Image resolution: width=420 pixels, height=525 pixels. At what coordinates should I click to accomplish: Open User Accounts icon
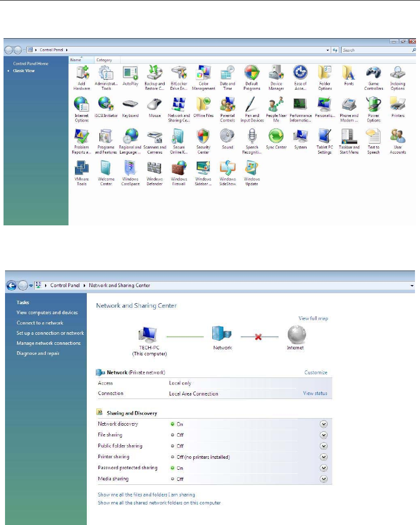point(398,142)
